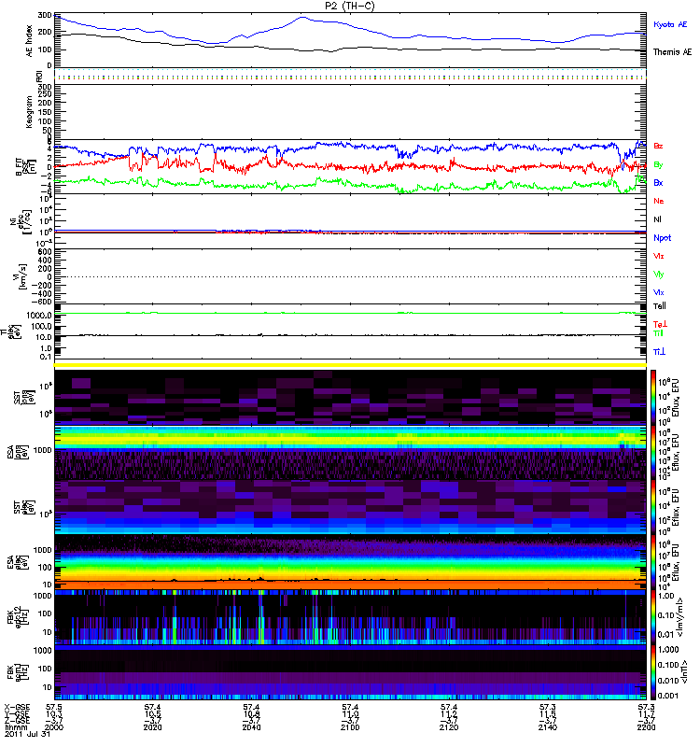Click the Y-GSE row label
This screenshot has width=700, height=747.
click(17, 714)
